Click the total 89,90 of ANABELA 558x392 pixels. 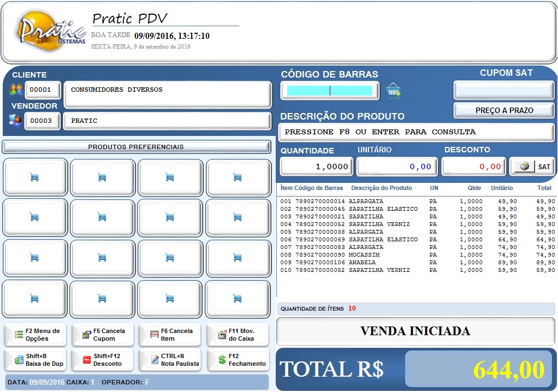(x=545, y=263)
